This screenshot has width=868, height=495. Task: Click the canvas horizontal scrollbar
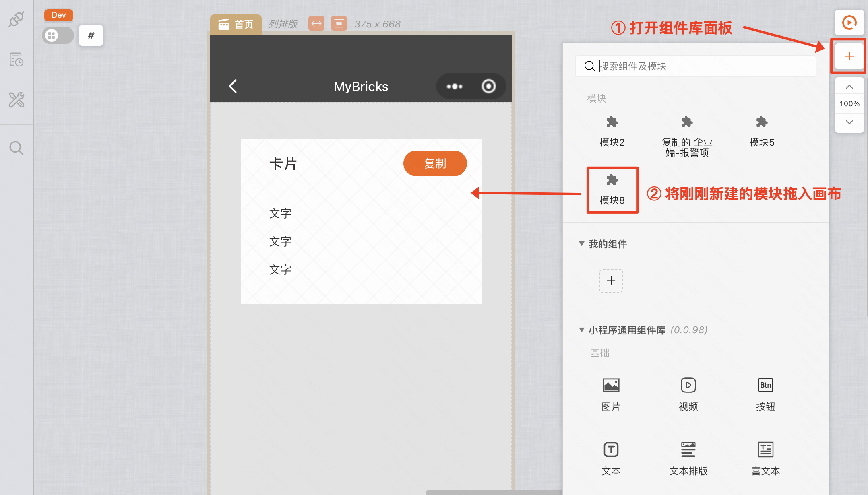click(x=494, y=492)
